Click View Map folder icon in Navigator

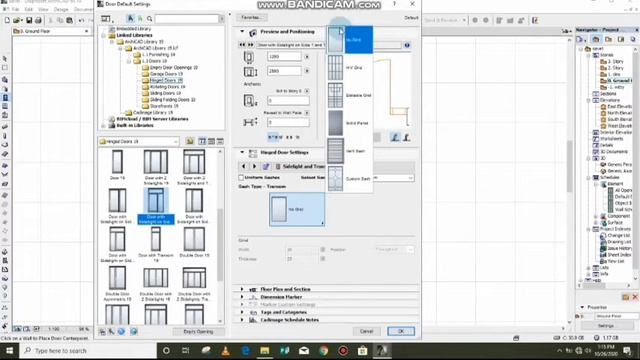(x=609, y=39)
